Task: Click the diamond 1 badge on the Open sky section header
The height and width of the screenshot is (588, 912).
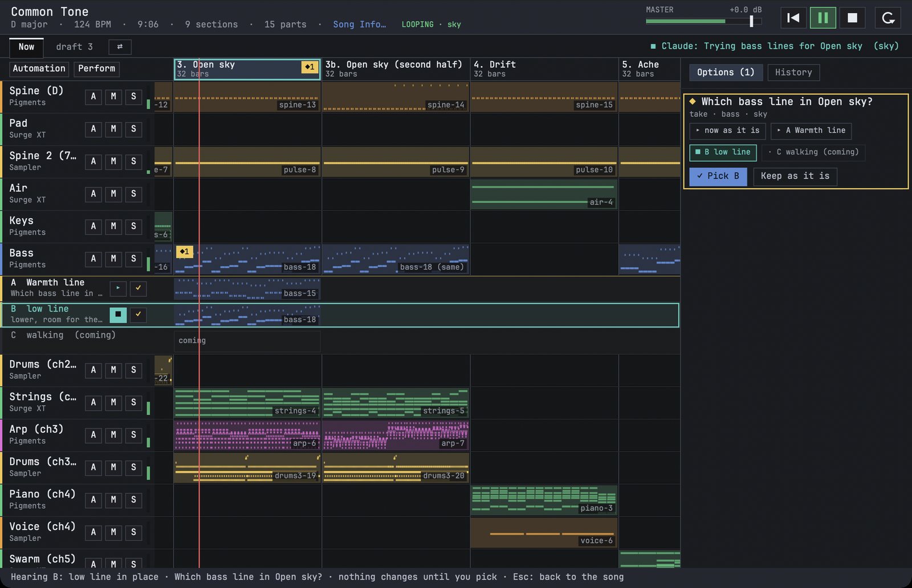Action: pos(310,67)
